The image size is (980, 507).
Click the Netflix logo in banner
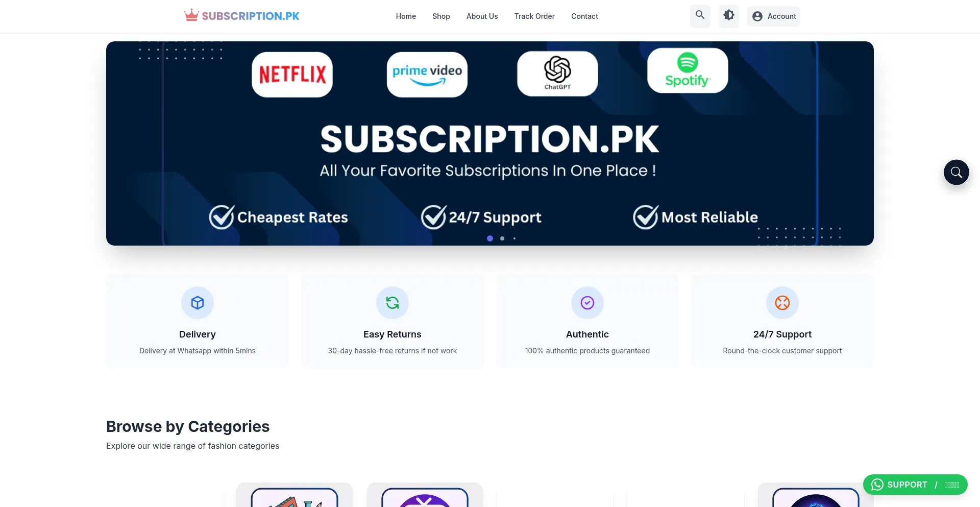[292, 75]
